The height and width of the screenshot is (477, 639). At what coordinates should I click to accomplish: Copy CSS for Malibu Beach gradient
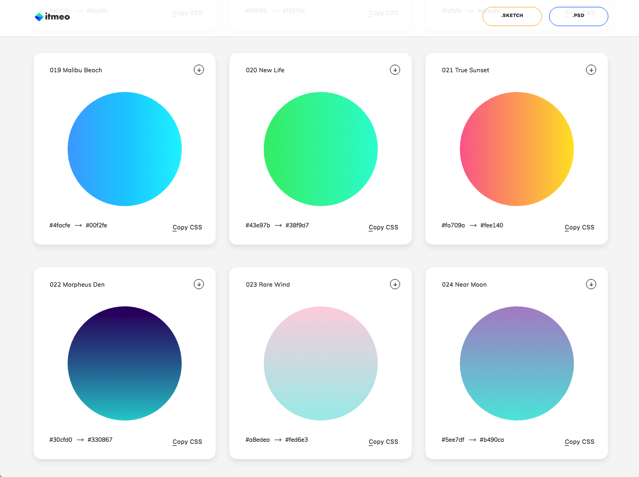click(x=187, y=227)
